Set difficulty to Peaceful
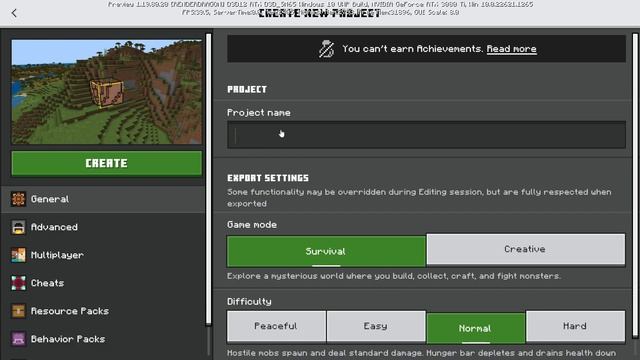The width and height of the screenshot is (640, 360). point(276,326)
